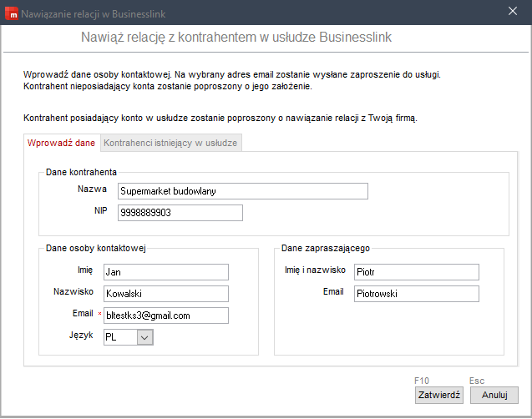This screenshot has width=532, height=419.
Task: Focus the Nazwa field with Supermarket budowlany
Action: click(242, 191)
